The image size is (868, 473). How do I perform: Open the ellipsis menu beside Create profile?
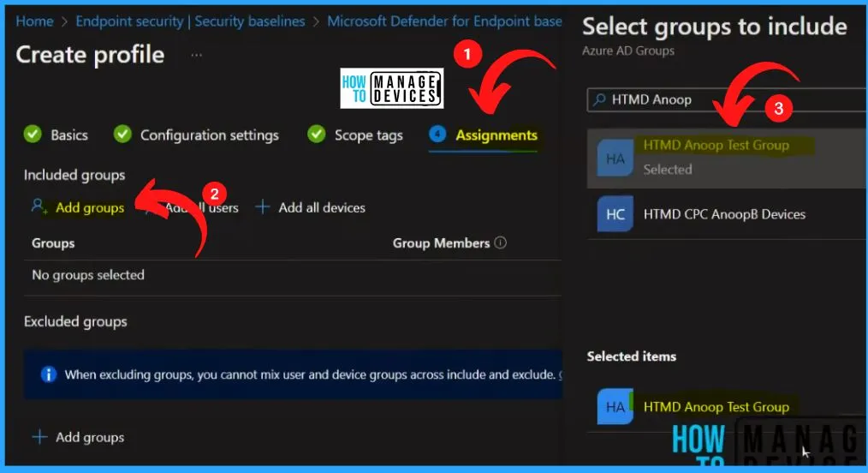pyautogui.click(x=197, y=55)
